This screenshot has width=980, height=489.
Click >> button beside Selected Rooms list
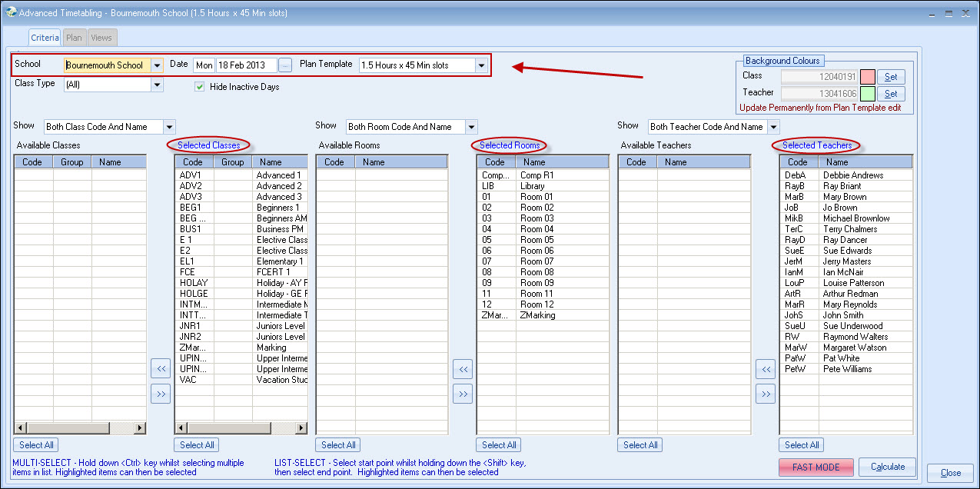(x=463, y=394)
